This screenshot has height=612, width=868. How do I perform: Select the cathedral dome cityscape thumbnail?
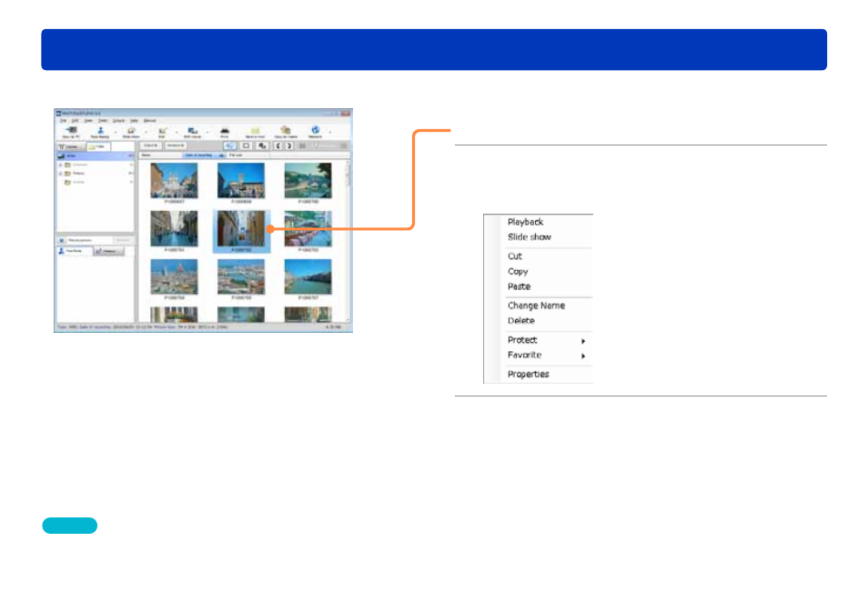click(x=174, y=276)
